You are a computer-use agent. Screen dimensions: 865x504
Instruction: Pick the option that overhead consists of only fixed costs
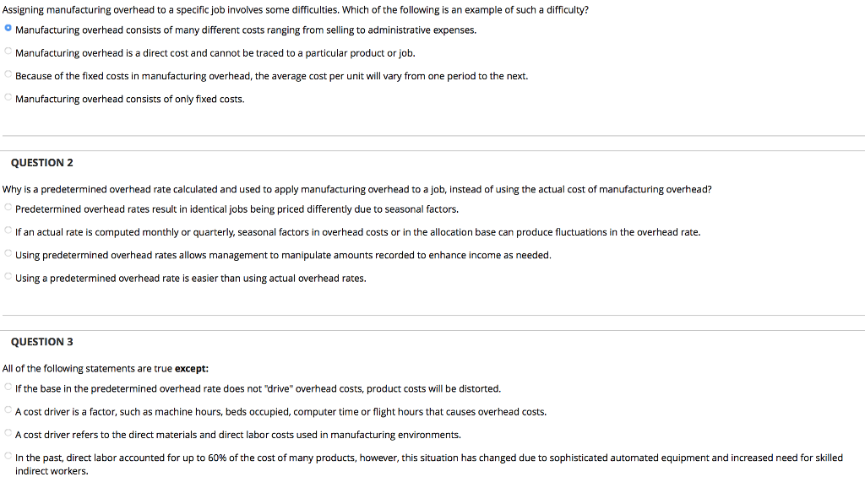click(8, 98)
